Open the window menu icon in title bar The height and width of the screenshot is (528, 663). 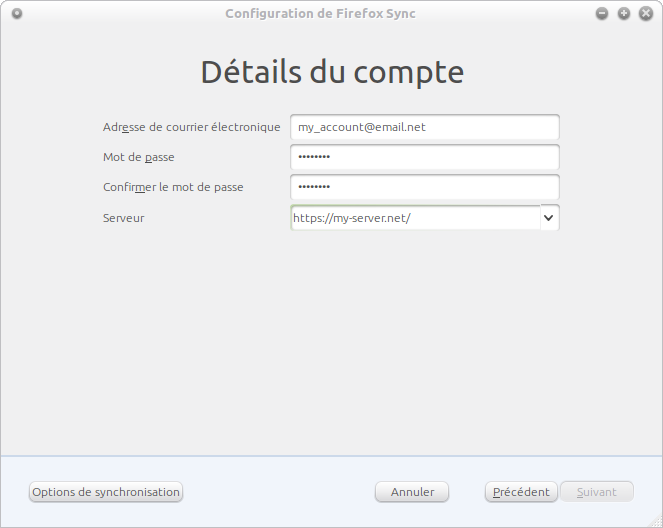tap(17, 13)
